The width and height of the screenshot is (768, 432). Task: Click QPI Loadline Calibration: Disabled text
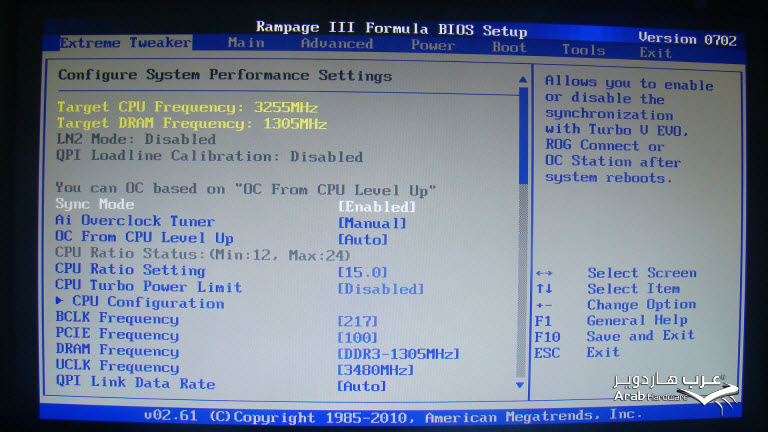coord(210,156)
